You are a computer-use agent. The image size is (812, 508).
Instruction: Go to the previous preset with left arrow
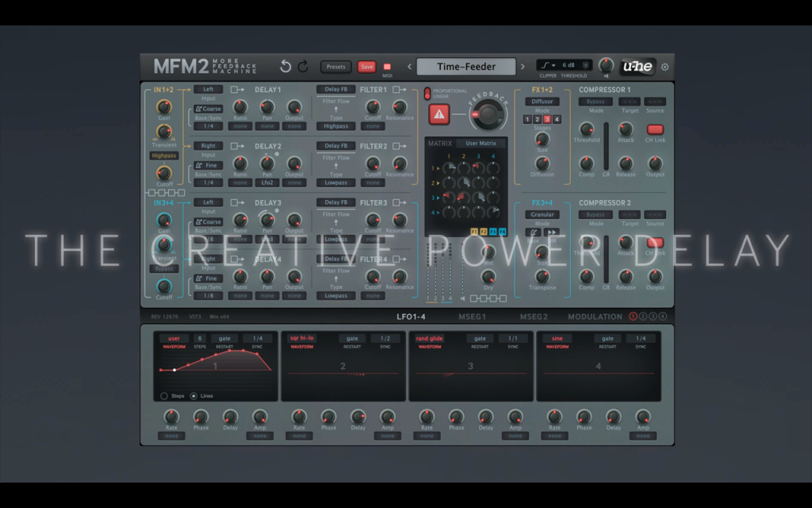[409, 67]
